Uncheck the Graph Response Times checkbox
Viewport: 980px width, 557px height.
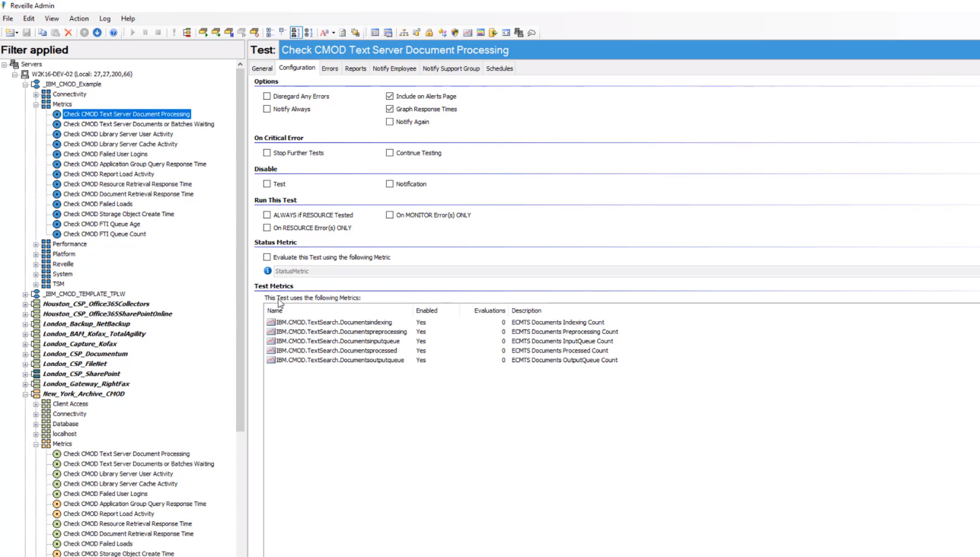390,109
